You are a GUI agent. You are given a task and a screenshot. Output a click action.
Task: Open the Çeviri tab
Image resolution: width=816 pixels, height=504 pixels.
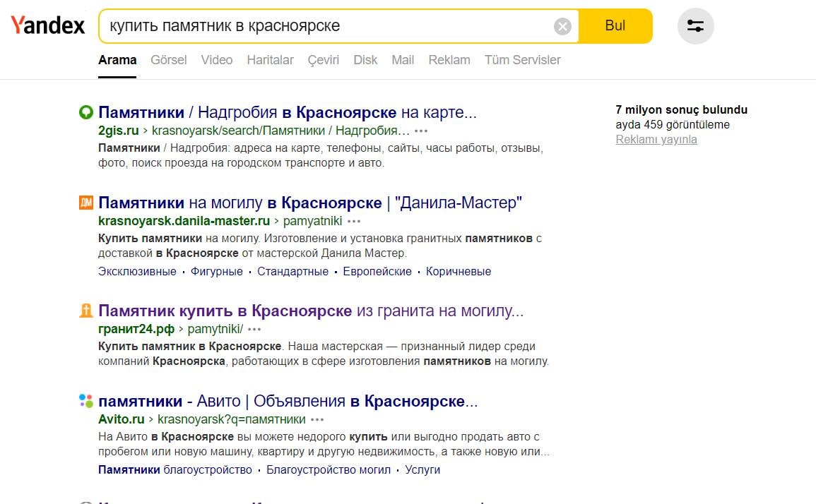click(x=323, y=60)
